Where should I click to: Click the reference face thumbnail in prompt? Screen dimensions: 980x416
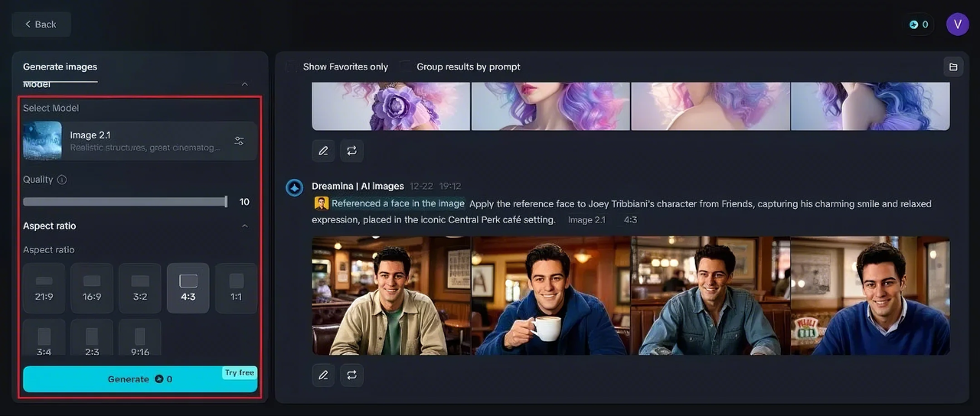click(x=322, y=203)
